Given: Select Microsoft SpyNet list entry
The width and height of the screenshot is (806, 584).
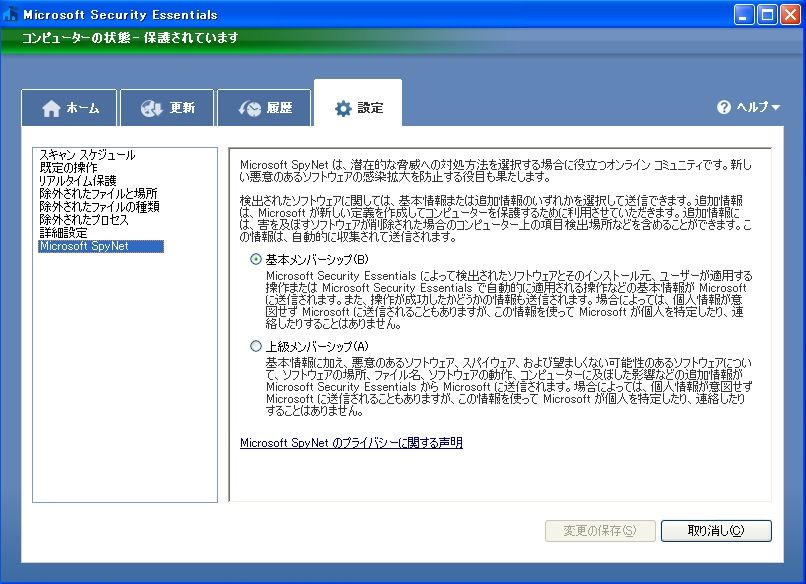Looking at the screenshot, I should (x=101, y=246).
